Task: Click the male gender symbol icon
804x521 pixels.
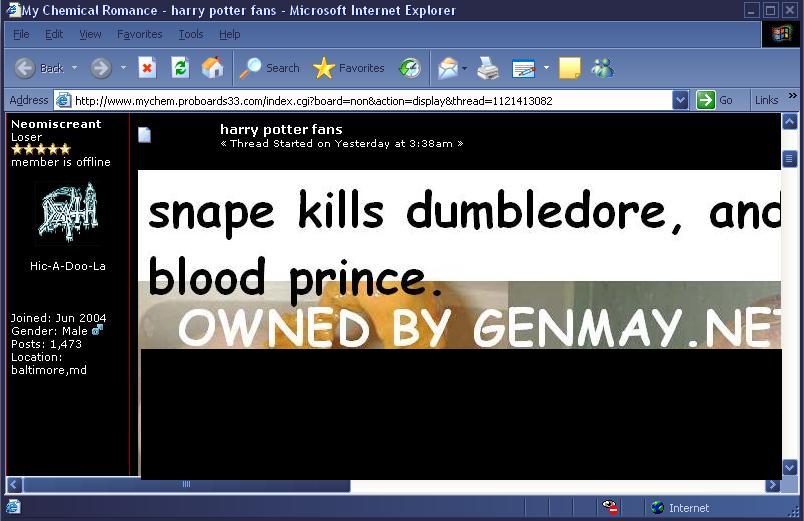Action: coord(97,330)
